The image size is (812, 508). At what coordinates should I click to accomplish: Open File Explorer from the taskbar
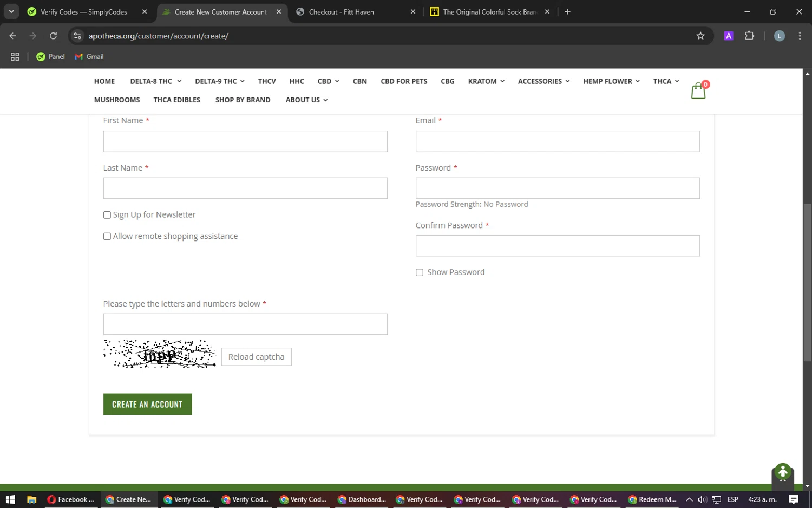(31, 499)
